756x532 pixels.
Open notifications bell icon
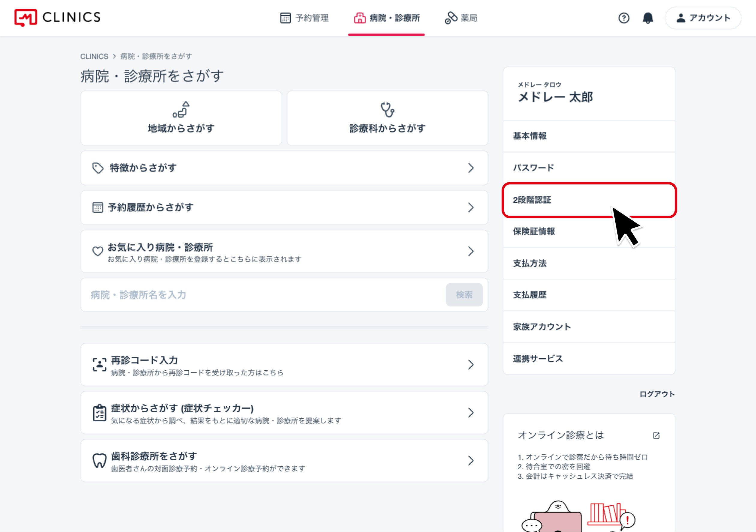648,18
